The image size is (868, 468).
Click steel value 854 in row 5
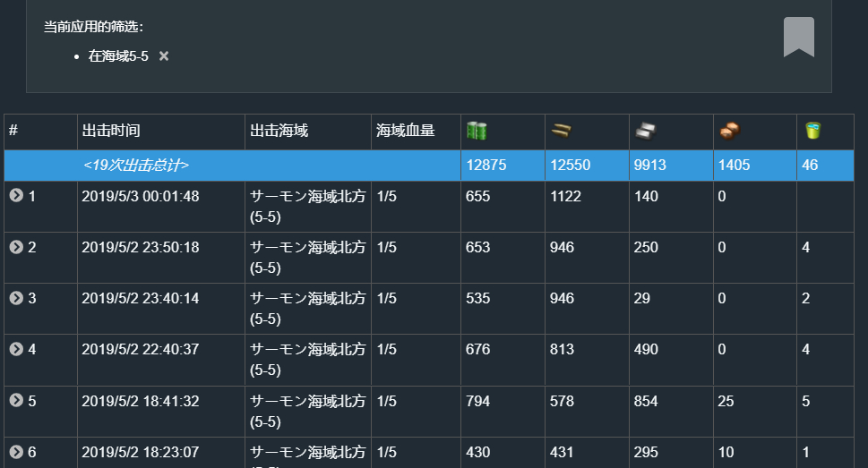(x=646, y=401)
